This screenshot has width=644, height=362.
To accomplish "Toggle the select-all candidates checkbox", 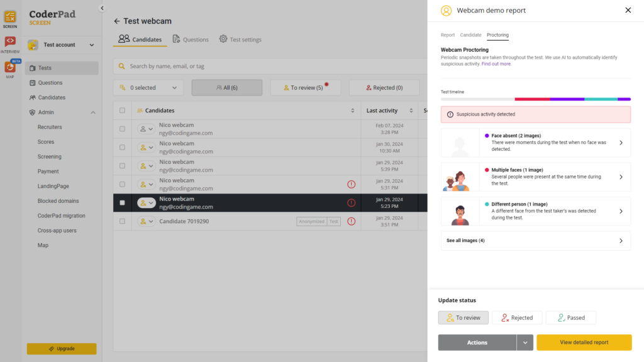I will tap(122, 111).
